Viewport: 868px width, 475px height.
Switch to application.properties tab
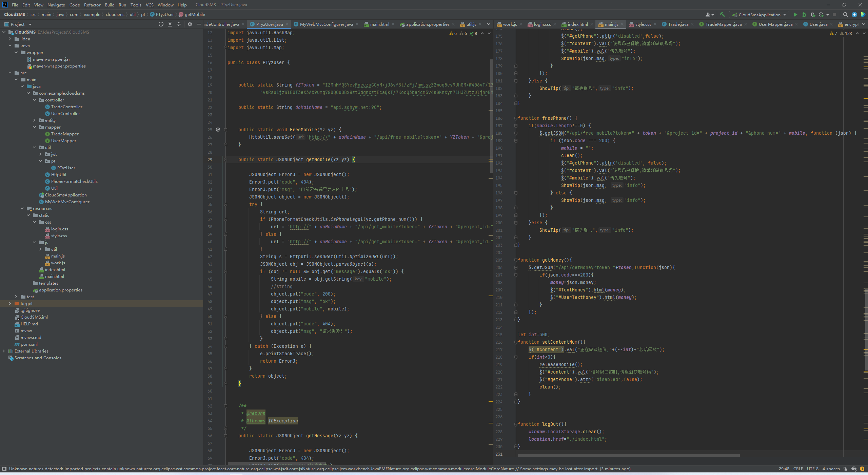tap(428, 24)
